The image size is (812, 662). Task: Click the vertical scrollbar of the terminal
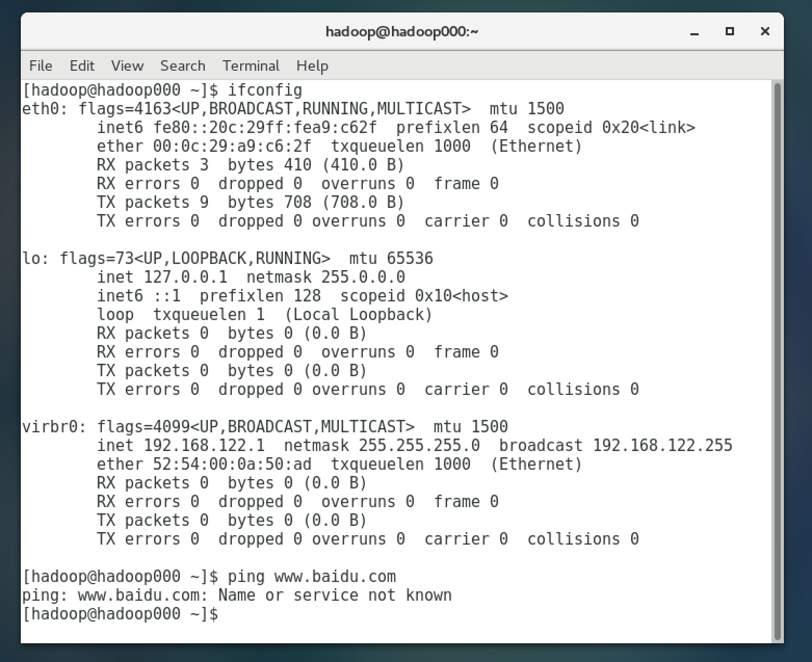pyautogui.click(x=778, y=361)
